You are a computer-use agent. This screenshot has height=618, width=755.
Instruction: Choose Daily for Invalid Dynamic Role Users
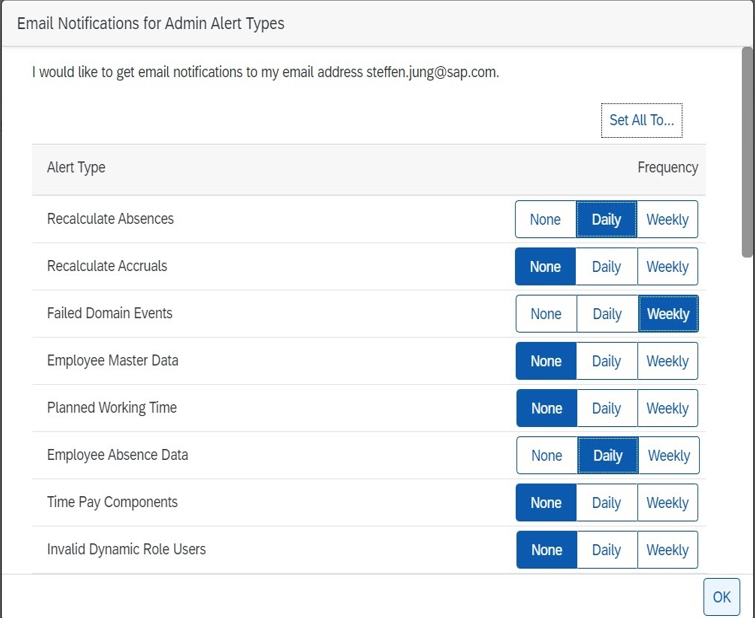[607, 550]
